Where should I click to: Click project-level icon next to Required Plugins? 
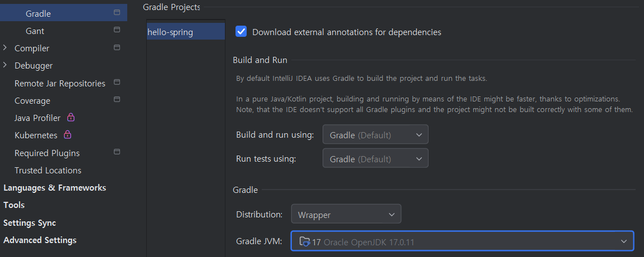pos(117,152)
